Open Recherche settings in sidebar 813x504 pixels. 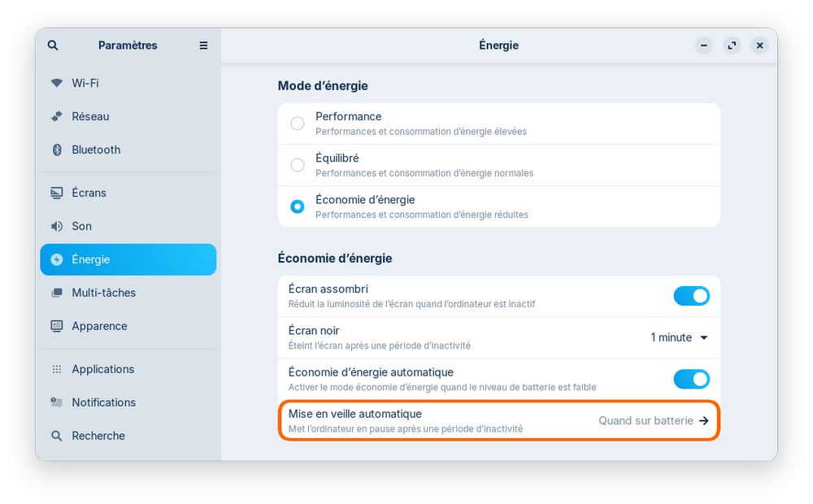click(x=98, y=436)
